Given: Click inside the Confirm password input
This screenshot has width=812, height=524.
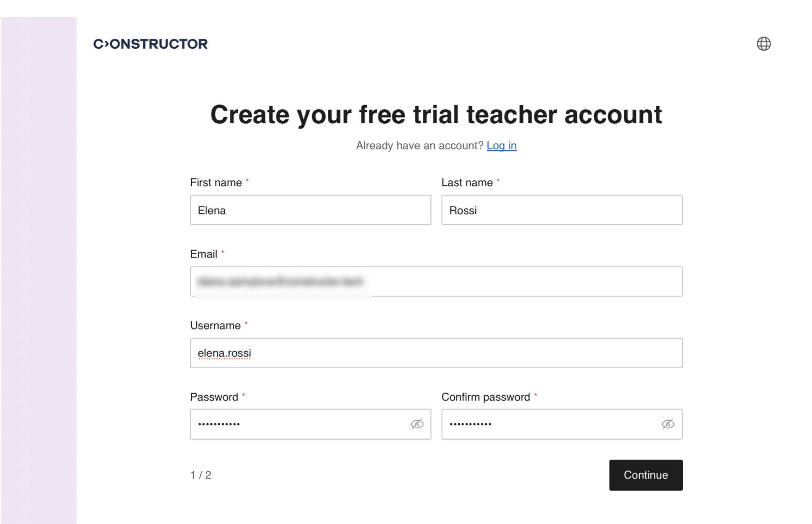Looking at the screenshot, I should coord(551,424).
